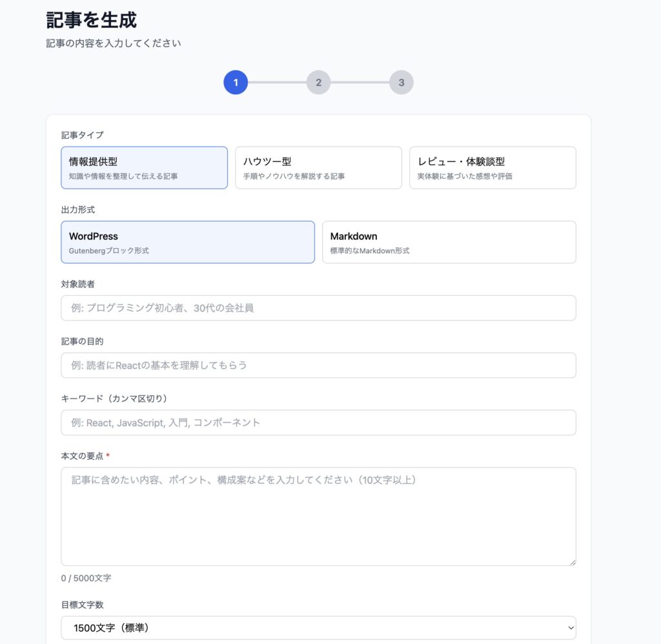661x644 pixels.
Task: Click the 記事を生成 page heading
Action: (93, 20)
